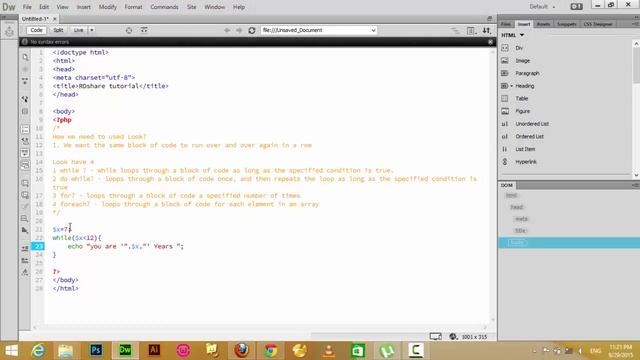This screenshot has height=360, width=640.
Task: Open the Insert menu
Action: (x=84, y=7)
